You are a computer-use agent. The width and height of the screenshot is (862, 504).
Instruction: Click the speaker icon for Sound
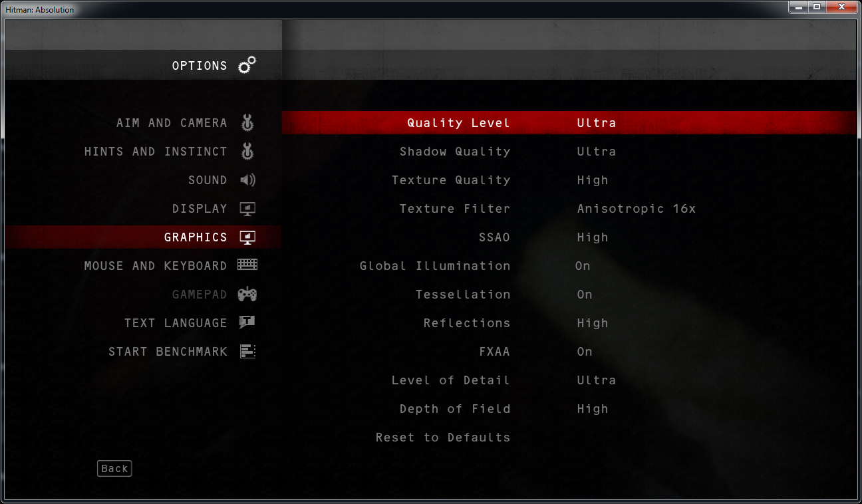point(247,180)
